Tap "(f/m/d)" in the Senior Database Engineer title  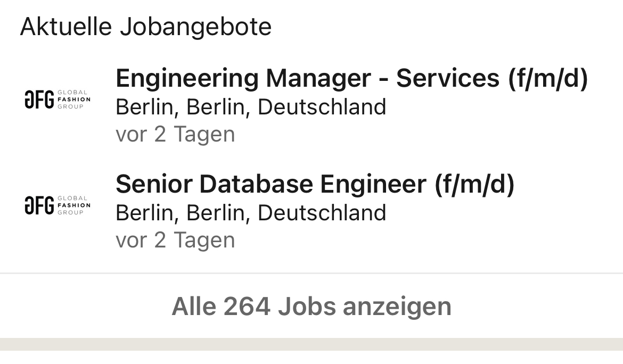tap(474, 185)
